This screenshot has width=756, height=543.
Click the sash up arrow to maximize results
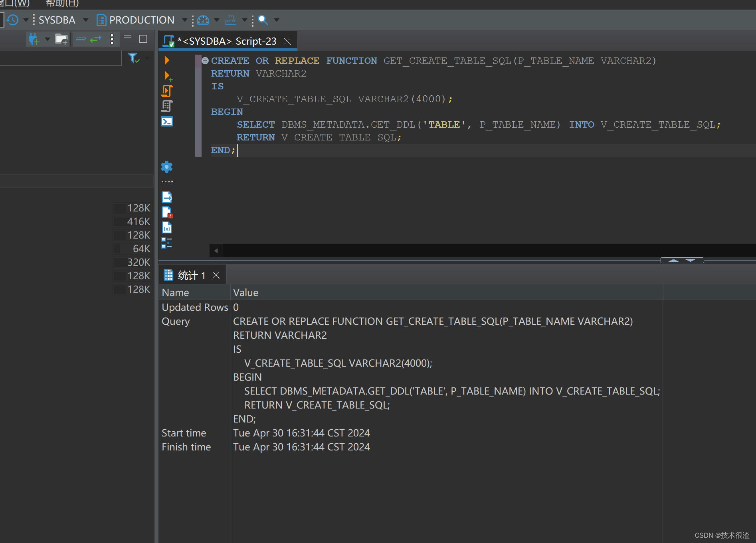(x=673, y=260)
